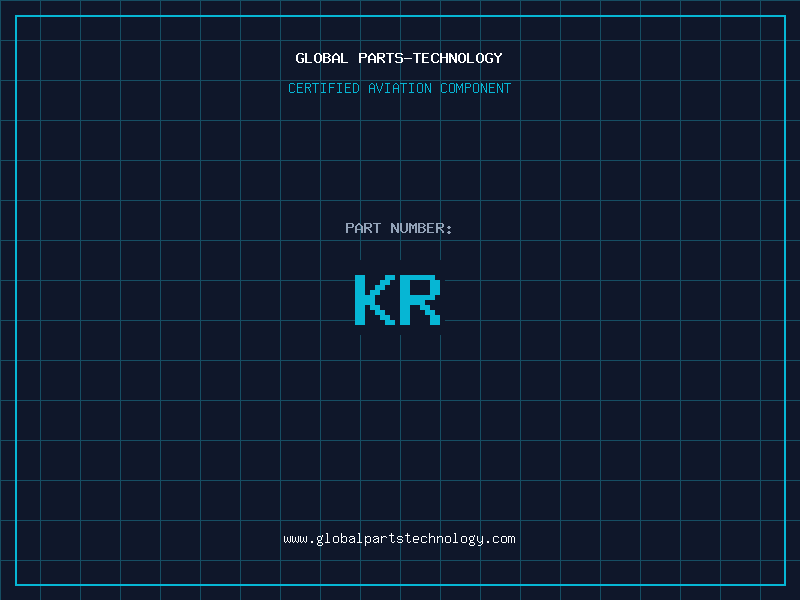
Task: Click globalpartstechnology in the website address
Action: [x=399, y=539]
